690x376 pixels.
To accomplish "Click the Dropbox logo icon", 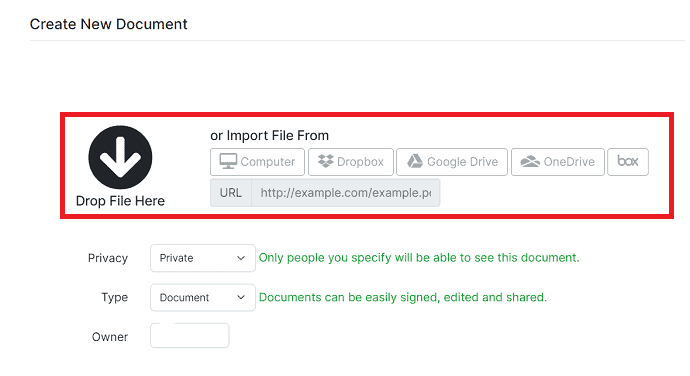I will [x=326, y=161].
